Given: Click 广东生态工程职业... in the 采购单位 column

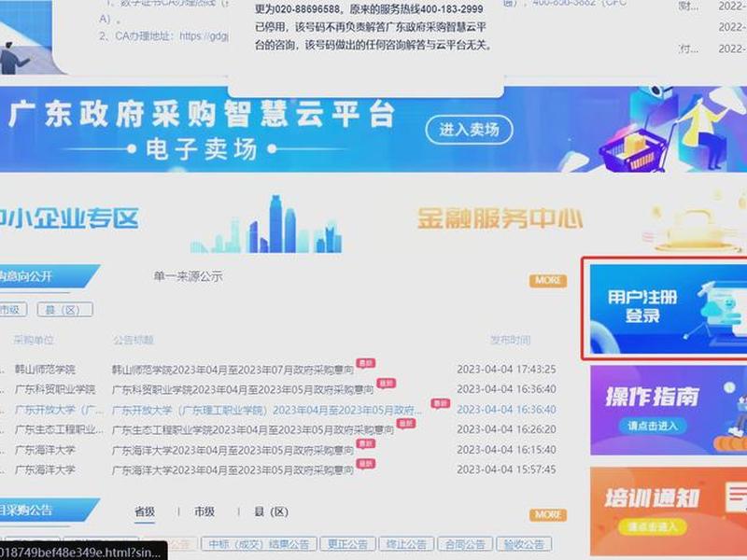Looking at the screenshot, I should pyautogui.click(x=59, y=429).
